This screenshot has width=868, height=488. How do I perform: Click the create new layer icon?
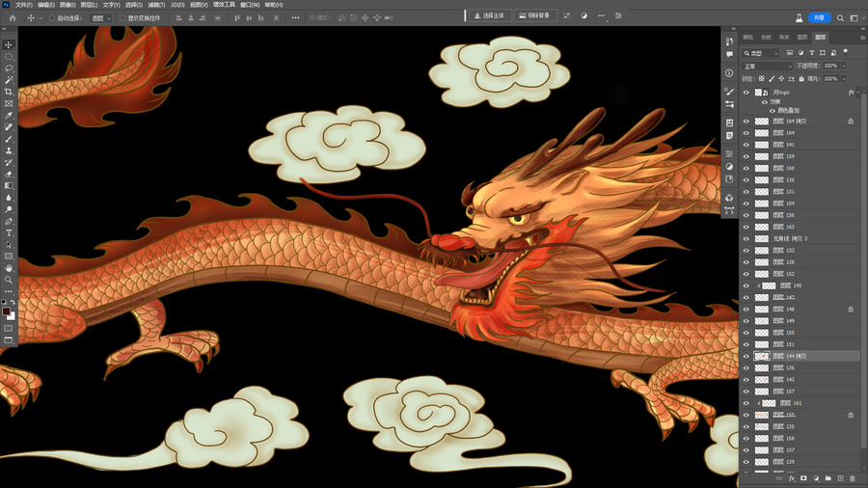click(840, 478)
